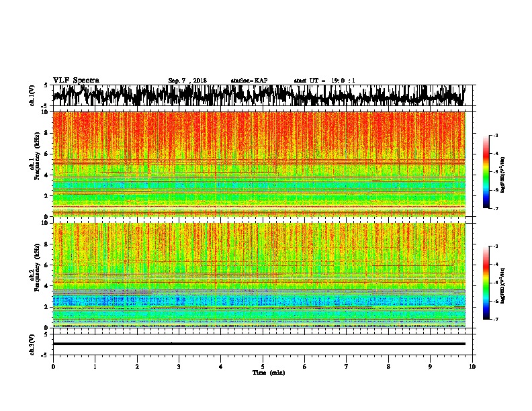Click time axis tick label "0"
This screenshot has height=411, width=532.
point(53,367)
